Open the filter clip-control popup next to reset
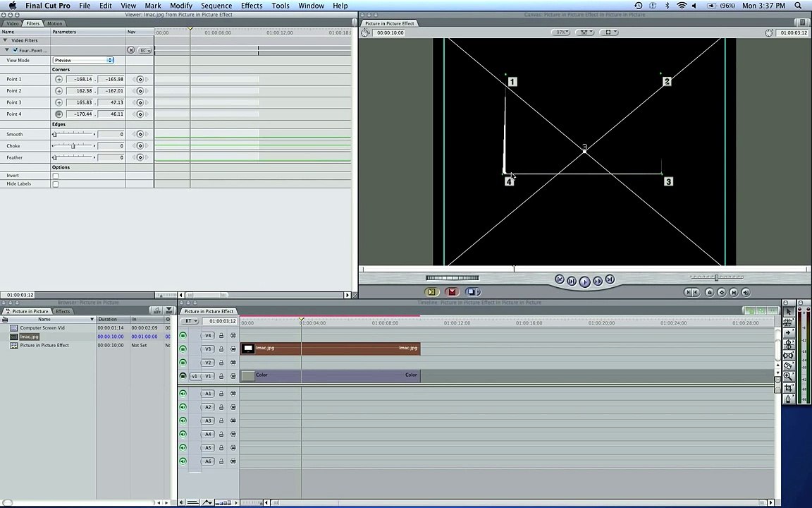The width and height of the screenshot is (812, 508). coord(145,50)
